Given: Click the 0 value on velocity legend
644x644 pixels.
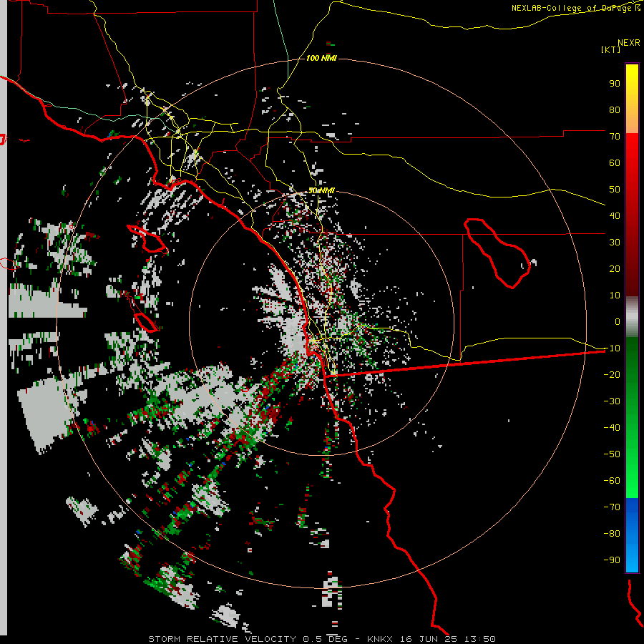Looking at the screenshot, I should (x=618, y=321).
